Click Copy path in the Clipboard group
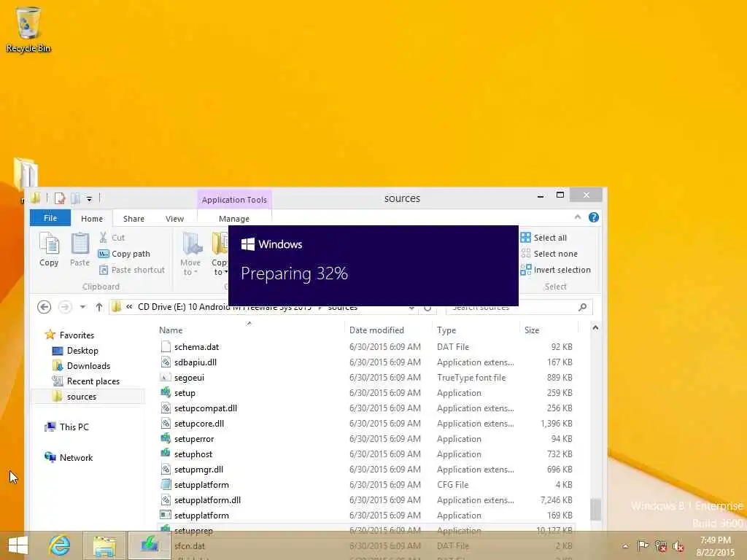Image resolution: width=747 pixels, height=560 pixels. tap(124, 254)
